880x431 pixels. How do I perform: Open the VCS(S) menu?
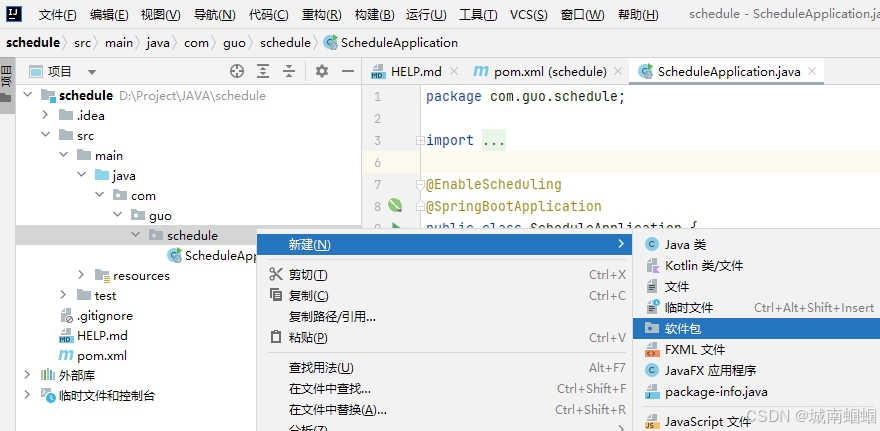coord(529,15)
